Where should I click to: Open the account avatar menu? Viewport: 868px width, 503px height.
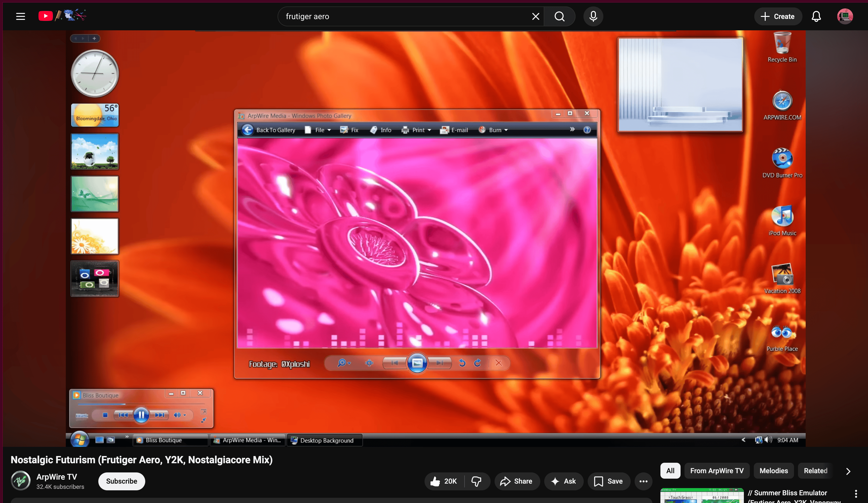(x=845, y=16)
